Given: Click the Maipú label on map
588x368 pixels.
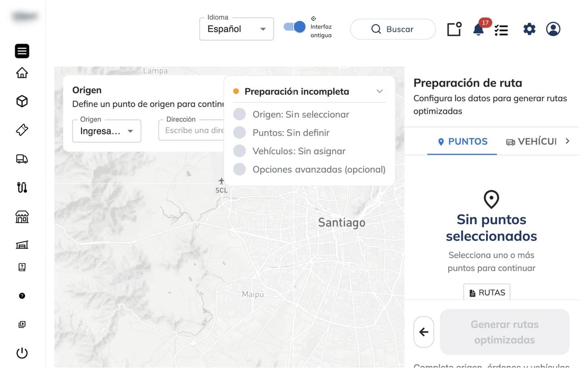Looking at the screenshot, I should point(253,294).
